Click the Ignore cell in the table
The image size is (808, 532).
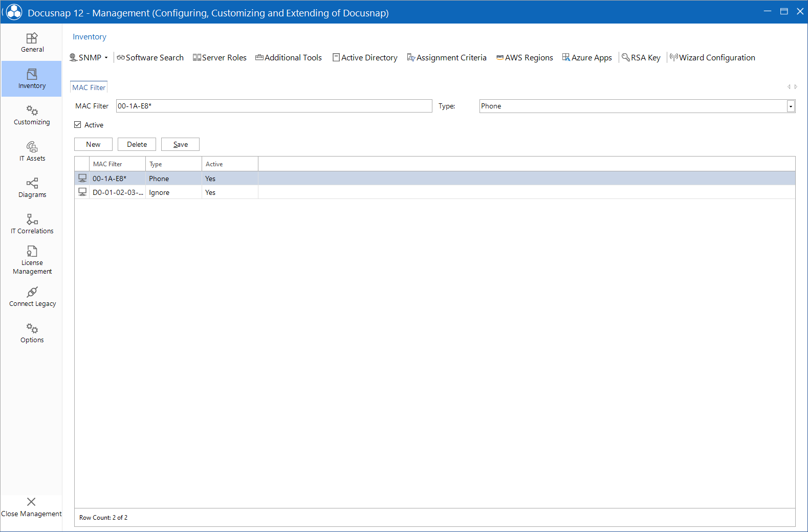pos(173,192)
